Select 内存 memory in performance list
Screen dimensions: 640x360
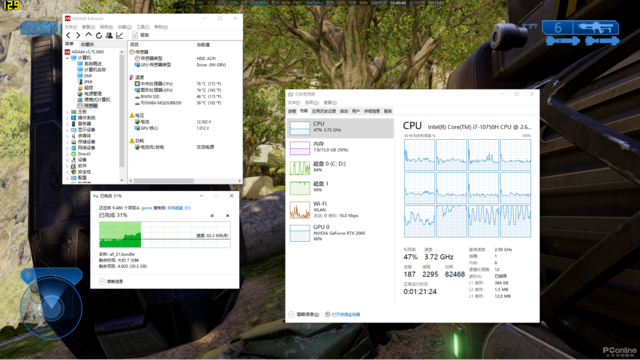pyautogui.click(x=340, y=148)
